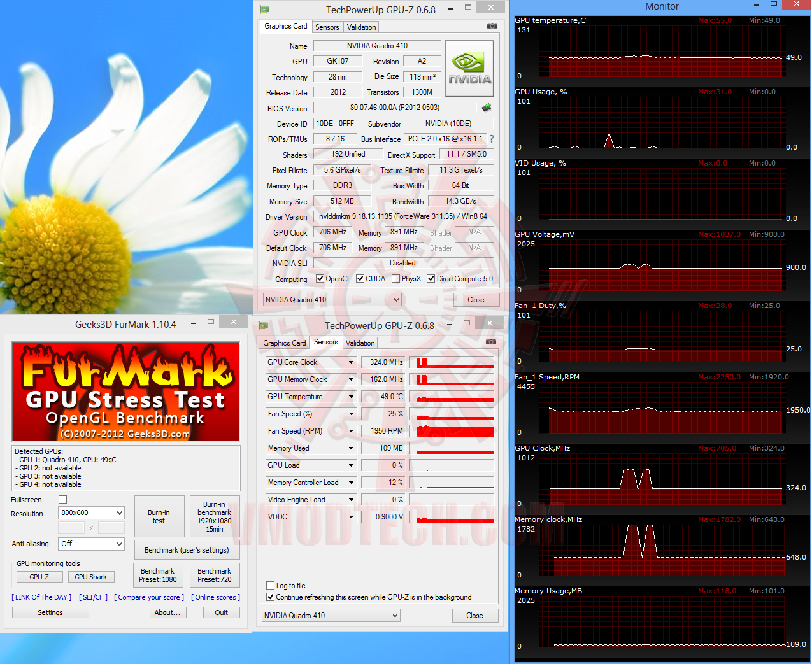Toggle the OpenCL checkbox
Screen dimensions: 812x664
point(320,279)
